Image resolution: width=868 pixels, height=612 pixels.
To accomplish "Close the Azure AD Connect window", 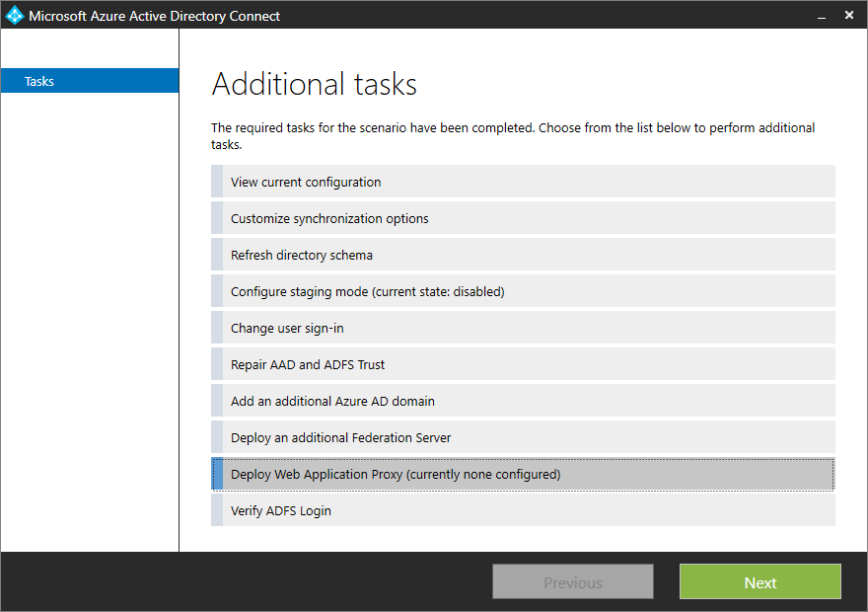I will pos(849,16).
